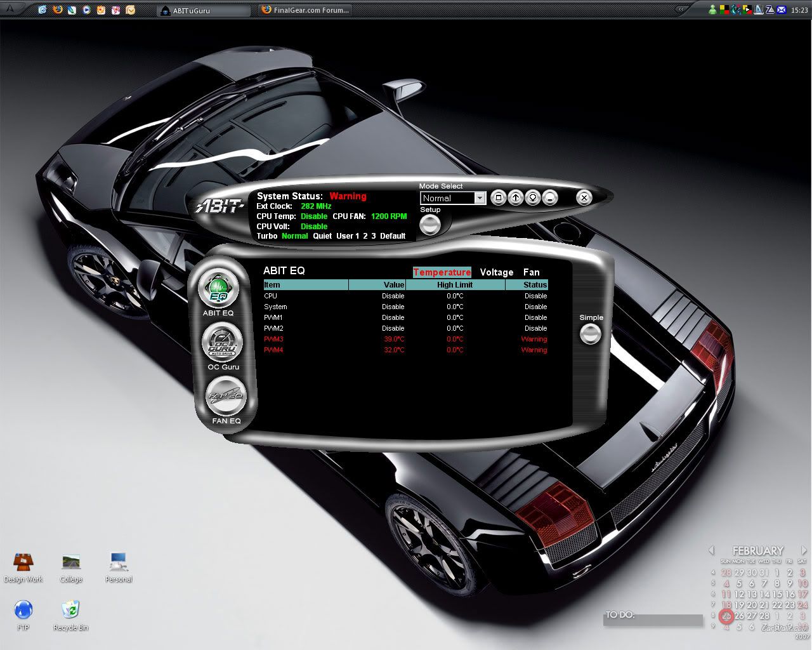Viewport: 812px width, 650px height.
Task: Open the ABIT EQ panel icon
Action: (218, 289)
